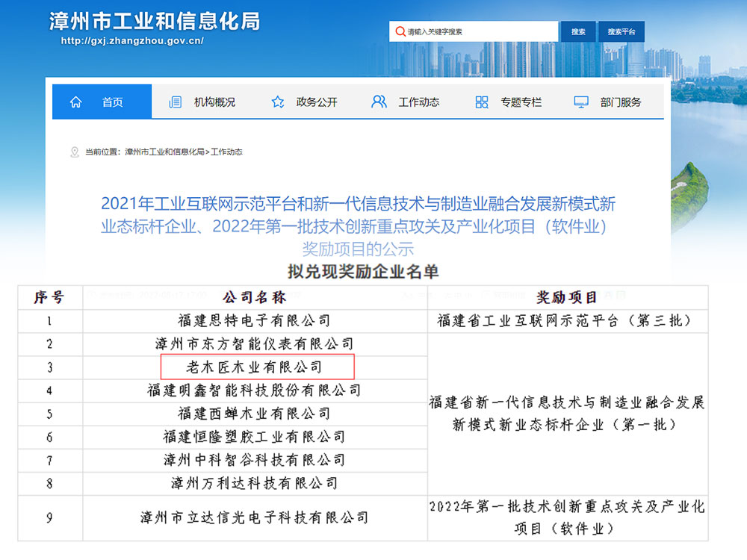Image resolution: width=747 pixels, height=560 pixels.
Task: Select the 部门服务 menu item
Action: click(621, 102)
